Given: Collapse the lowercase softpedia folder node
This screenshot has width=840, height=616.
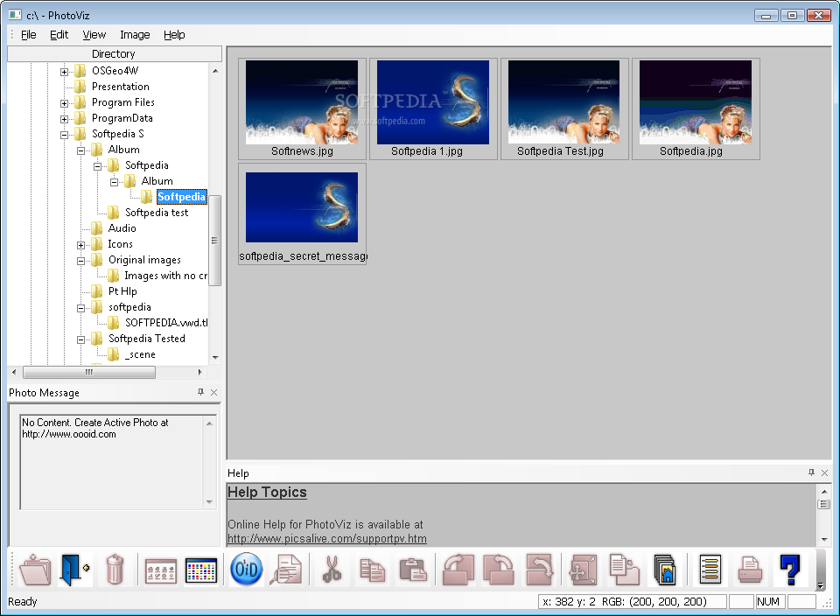Looking at the screenshot, I should pos(80,308).
